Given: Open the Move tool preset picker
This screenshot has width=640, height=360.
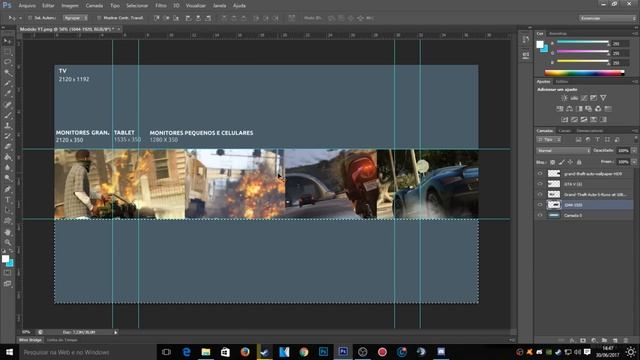Looking at the screenshot, I should (x=20, y=18).
